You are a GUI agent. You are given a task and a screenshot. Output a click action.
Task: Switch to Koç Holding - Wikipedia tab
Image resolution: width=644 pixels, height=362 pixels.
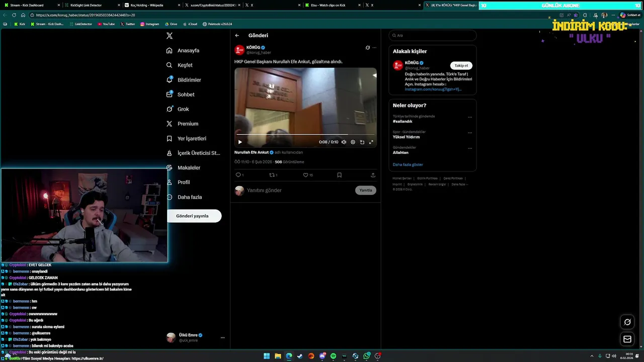pyautogui.click(x=152, y=5)
